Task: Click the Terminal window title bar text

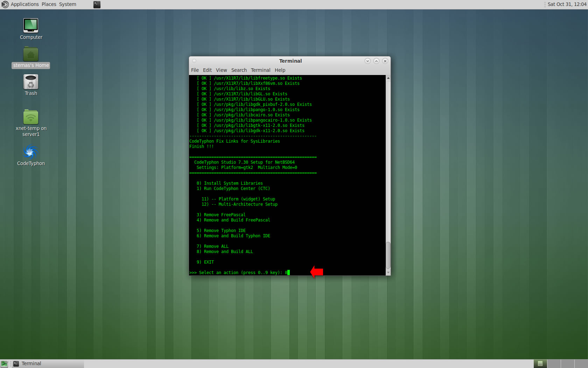Action: click(290, 61)
